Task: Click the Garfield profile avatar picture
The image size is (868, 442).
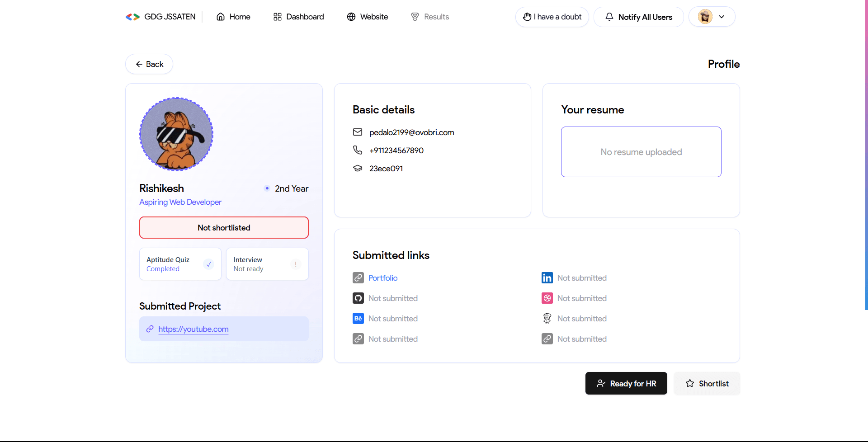Action: pos(176,134)
